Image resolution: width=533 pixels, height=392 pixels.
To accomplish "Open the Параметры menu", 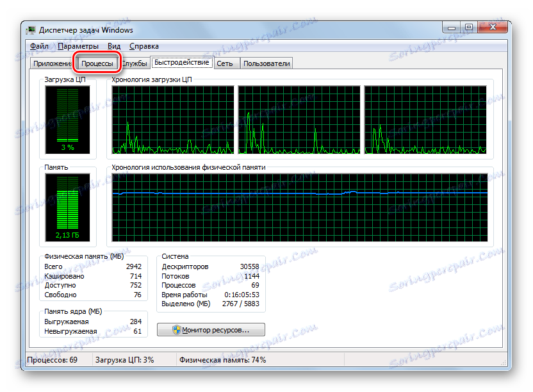I will pyautogui.click(x=78, y=46).
